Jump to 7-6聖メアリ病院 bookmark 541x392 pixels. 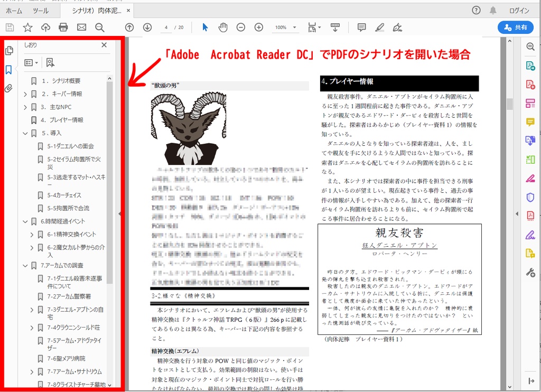pyautogui.click(x=66, y=359)
